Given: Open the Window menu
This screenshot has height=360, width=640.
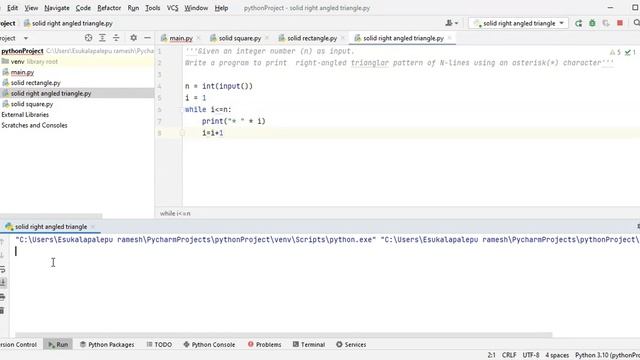Looking at the screenshot, I should coord(196,8).
